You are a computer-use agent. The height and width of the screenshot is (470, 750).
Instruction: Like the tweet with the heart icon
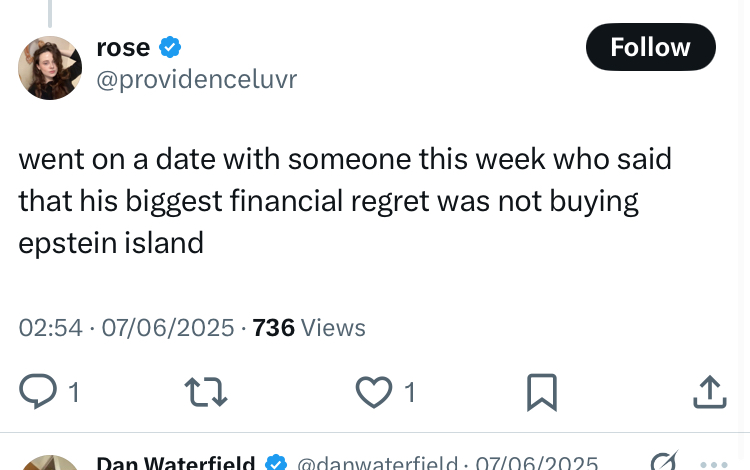(374, 392)
